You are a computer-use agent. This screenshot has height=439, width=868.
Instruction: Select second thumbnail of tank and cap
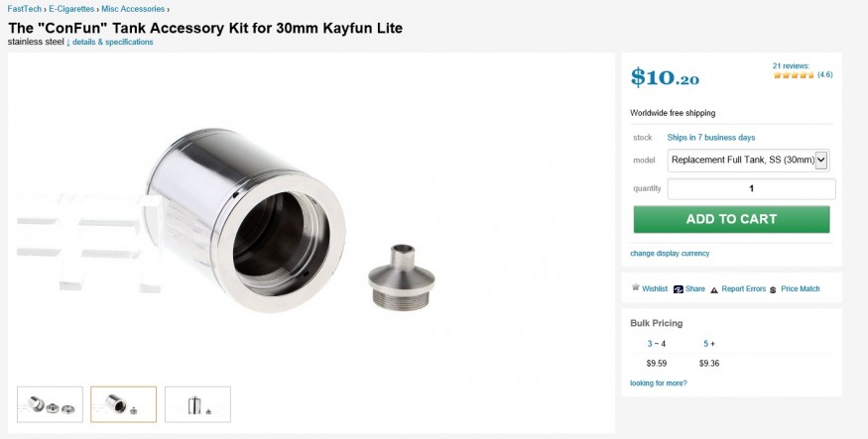123,404
